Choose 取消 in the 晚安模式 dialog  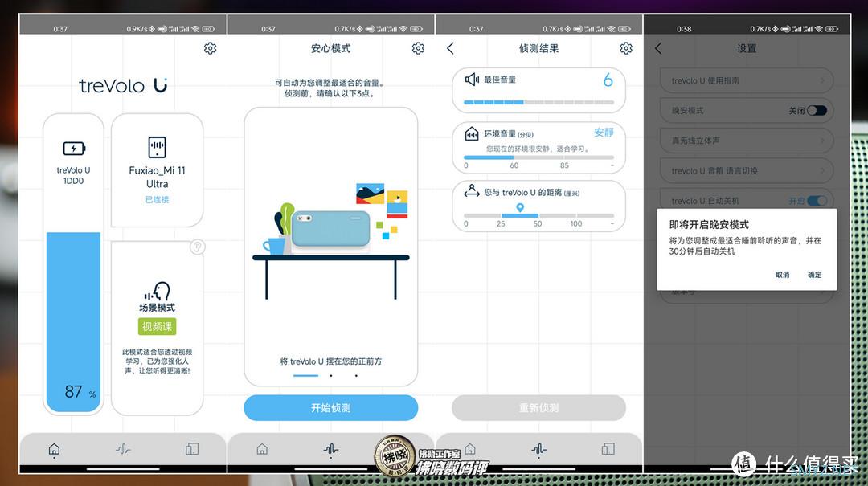click(782, 275)
